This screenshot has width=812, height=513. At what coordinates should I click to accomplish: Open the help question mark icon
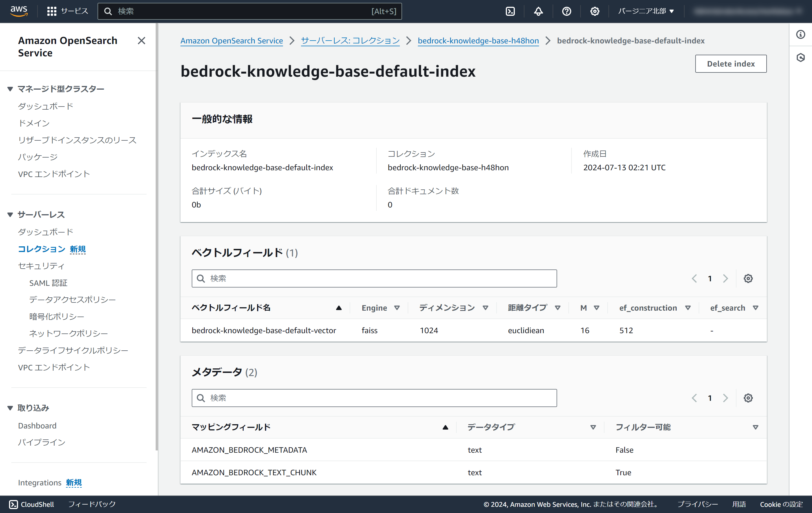click(x=566, y=11)
